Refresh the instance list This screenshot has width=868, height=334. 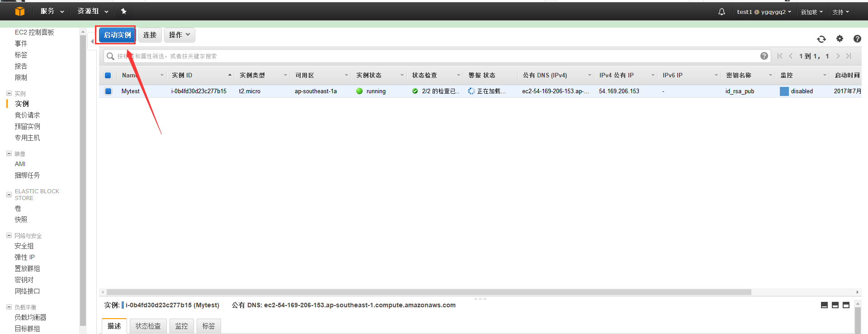coord(821,39)
